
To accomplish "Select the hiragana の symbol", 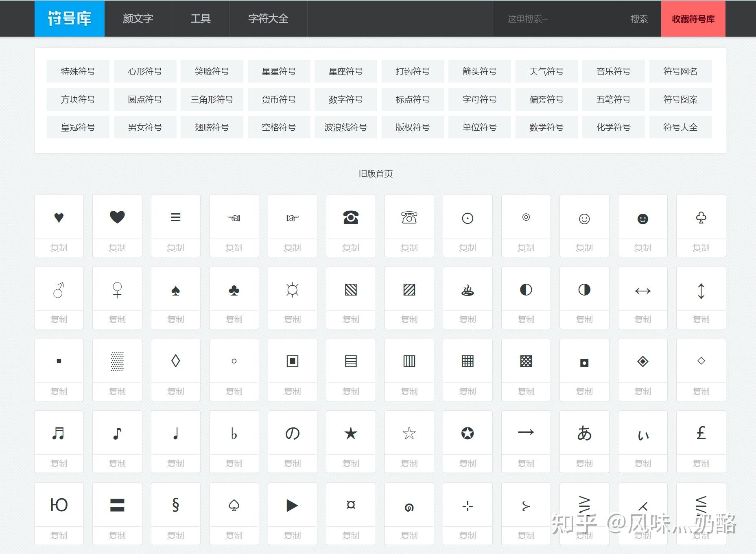I will pos(293,434).
